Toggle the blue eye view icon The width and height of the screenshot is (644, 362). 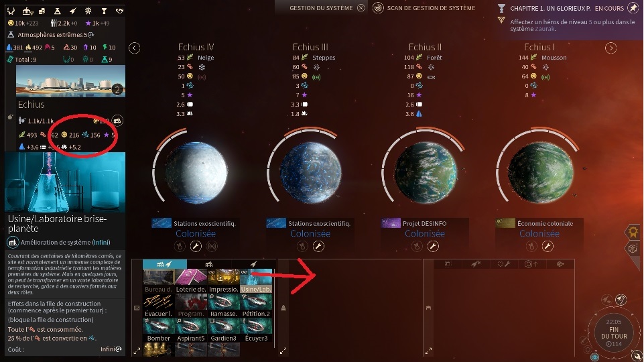(x=594, y=358)
